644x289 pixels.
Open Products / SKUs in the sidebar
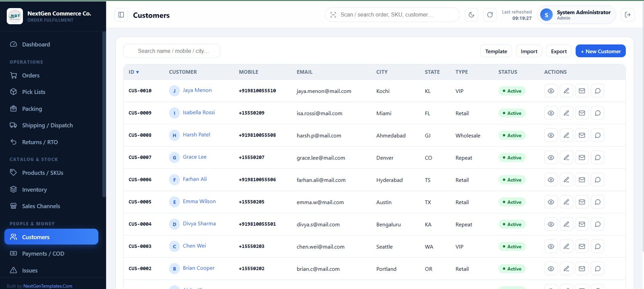[51, 173]
